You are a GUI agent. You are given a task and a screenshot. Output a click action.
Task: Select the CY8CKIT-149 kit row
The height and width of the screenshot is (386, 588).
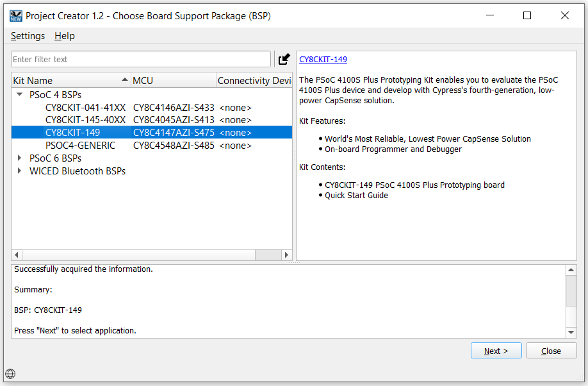click(x=152, y=133)
